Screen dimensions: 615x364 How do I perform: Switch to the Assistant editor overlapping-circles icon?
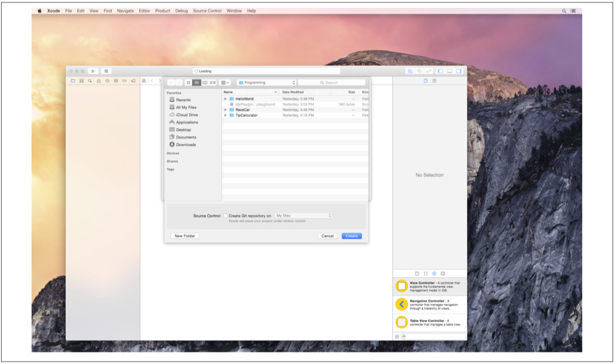(x=419, y=71)
